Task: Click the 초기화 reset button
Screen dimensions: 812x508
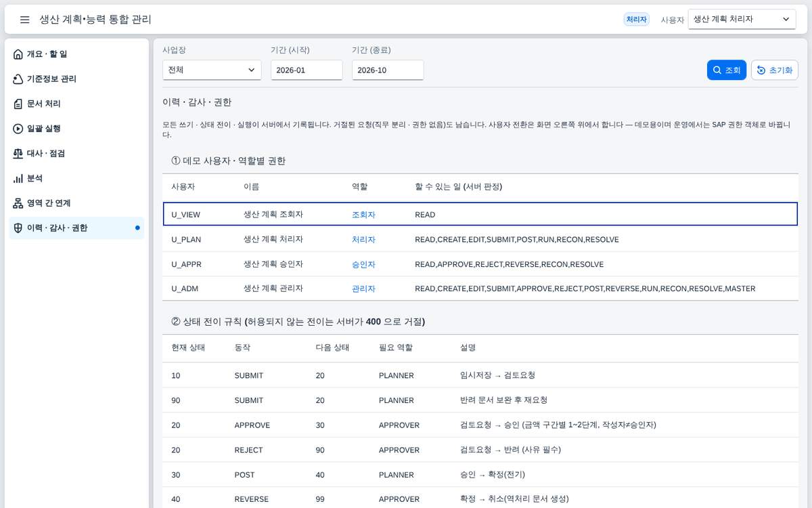Action: point(775,70)
